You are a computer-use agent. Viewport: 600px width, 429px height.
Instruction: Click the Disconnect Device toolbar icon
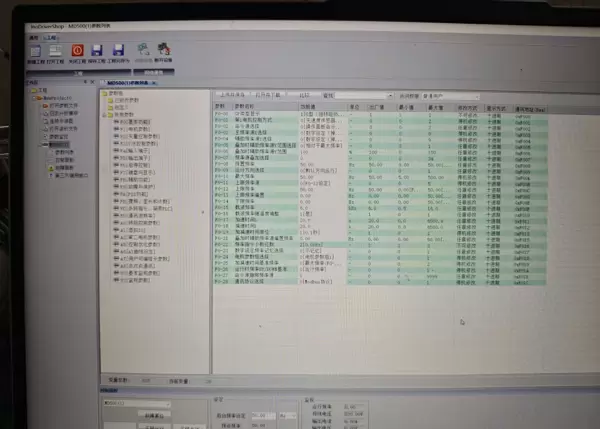tap(163, 50)
